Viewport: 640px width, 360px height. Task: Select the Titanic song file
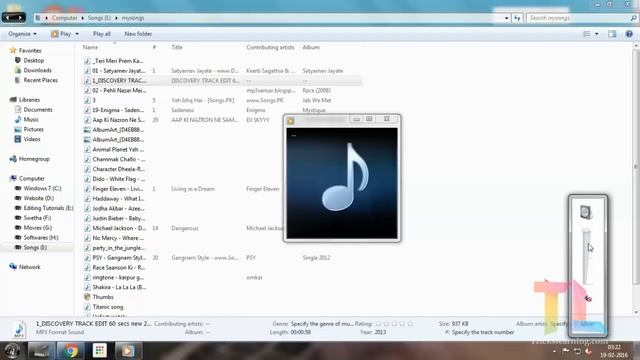(x=108, y=307)
